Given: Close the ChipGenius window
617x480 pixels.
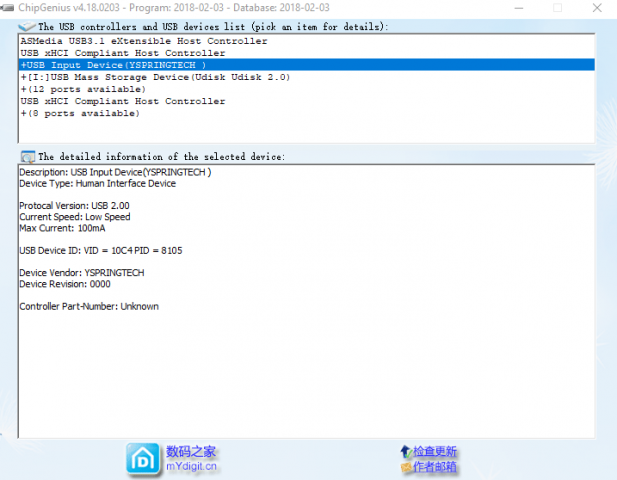Looking at the screenshot, I should [x=597, y=8].
